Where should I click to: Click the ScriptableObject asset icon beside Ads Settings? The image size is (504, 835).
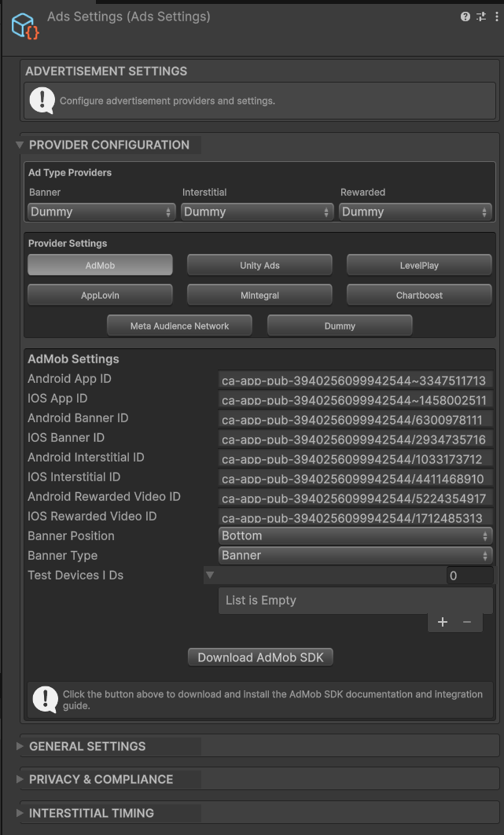click(24, 26)
